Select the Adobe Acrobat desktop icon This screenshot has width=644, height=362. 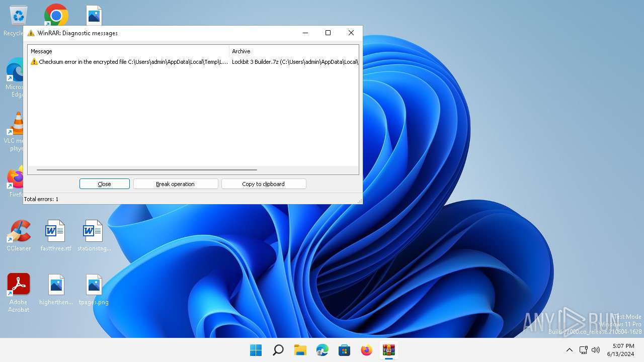click(x=19, y=293)
